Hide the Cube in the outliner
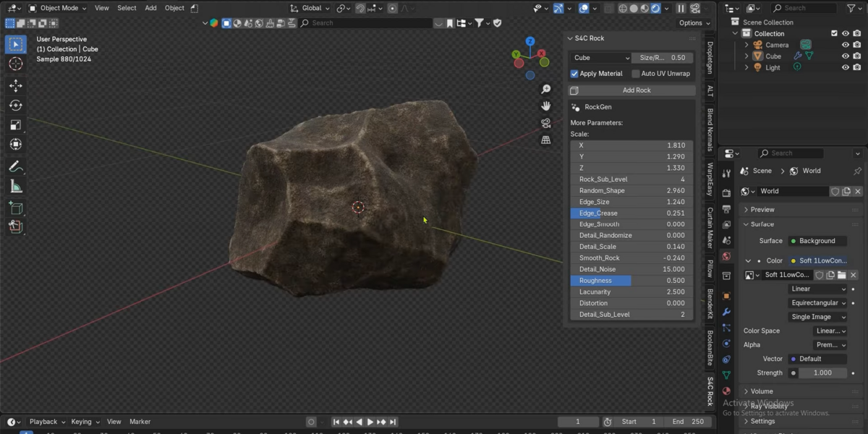Screen dimensions: 868x434 (x=845, y=56)
